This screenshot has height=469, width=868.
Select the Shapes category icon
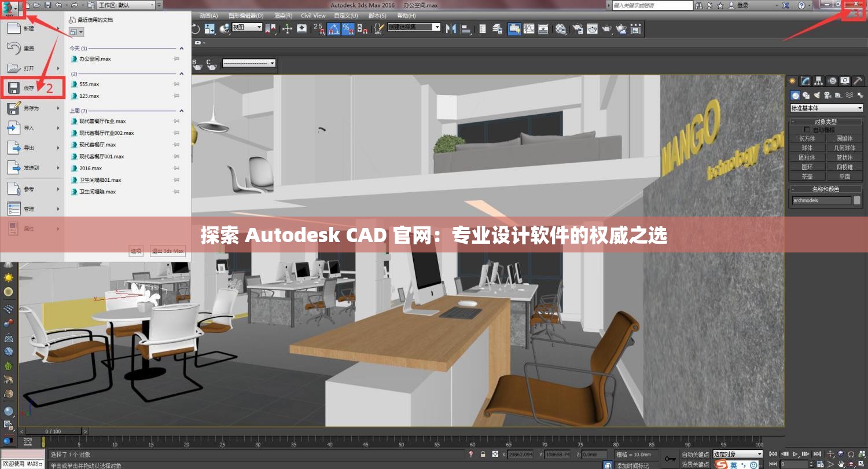[x=806, y=95]
